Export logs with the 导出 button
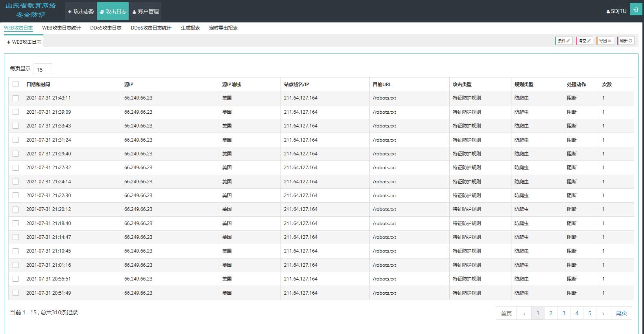Viewport: 644px width, 334px height. pos(605,41)
